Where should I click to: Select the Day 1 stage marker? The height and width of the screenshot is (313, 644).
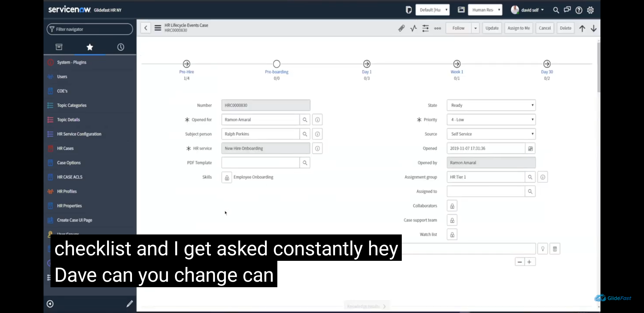[367, 64]
